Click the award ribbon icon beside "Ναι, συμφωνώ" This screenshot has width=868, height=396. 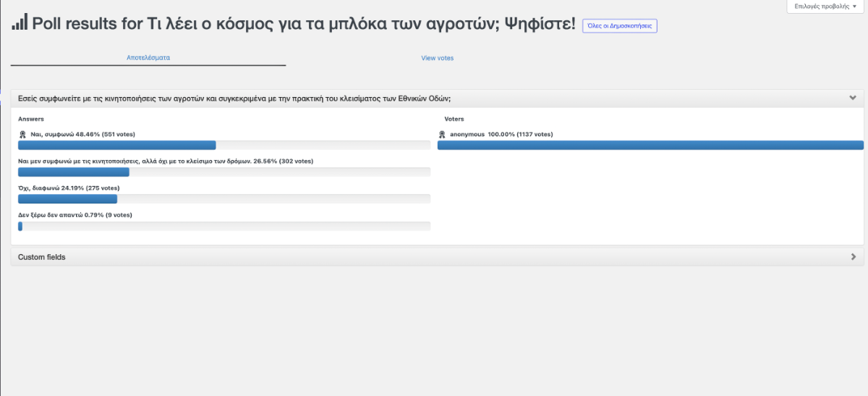tap(22, 135)
